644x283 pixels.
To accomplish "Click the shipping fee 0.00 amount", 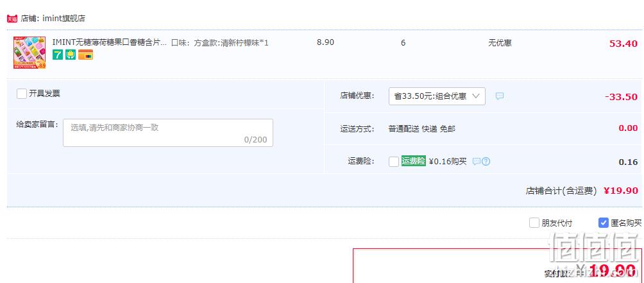I will (x=628, y=128).
